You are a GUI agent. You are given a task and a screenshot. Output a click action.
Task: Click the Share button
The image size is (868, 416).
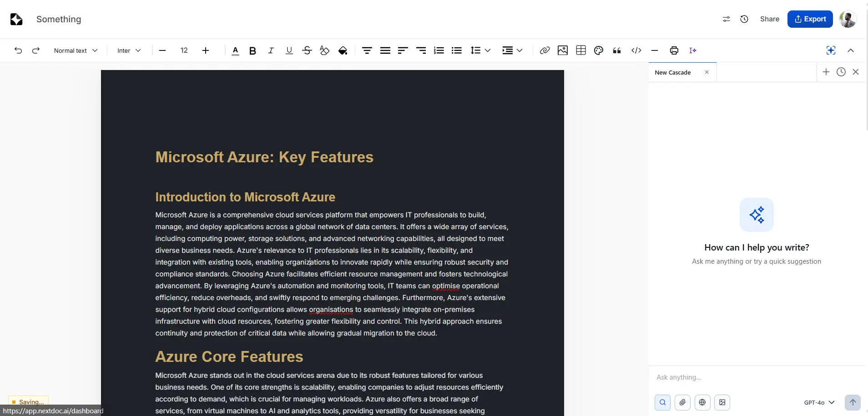tap(769, 19)
